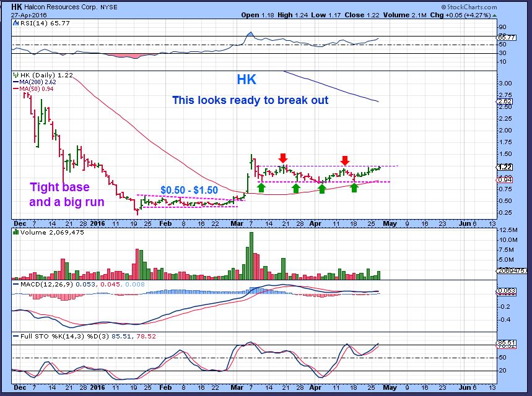Click the large blue HK chart title
532x396 pixels.
246,80
